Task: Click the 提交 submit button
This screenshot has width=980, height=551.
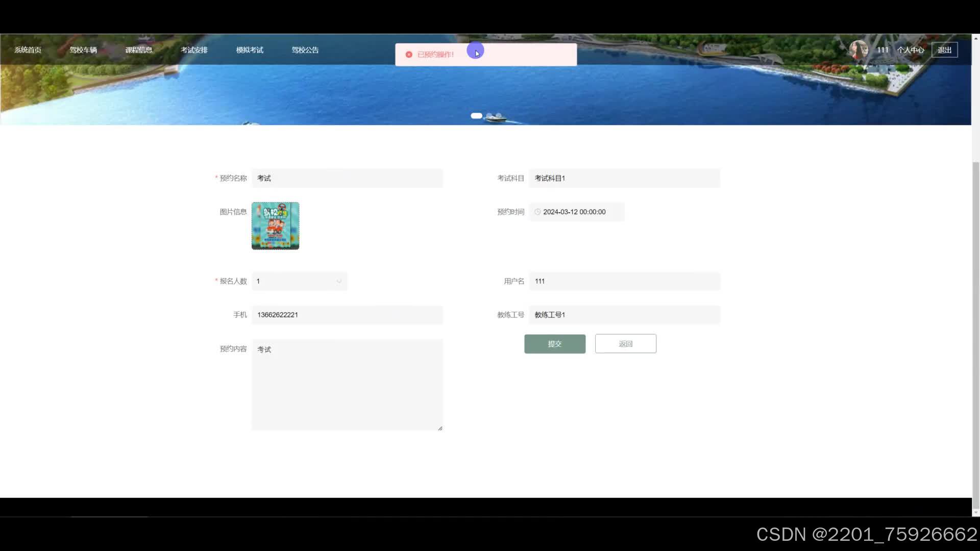Action: coord(555,344)
